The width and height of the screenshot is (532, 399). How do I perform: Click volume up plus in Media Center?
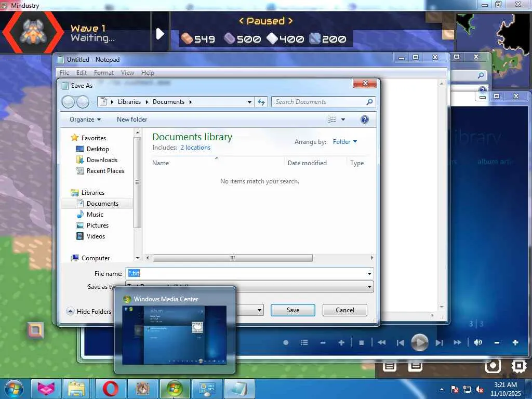coord(515,343)
